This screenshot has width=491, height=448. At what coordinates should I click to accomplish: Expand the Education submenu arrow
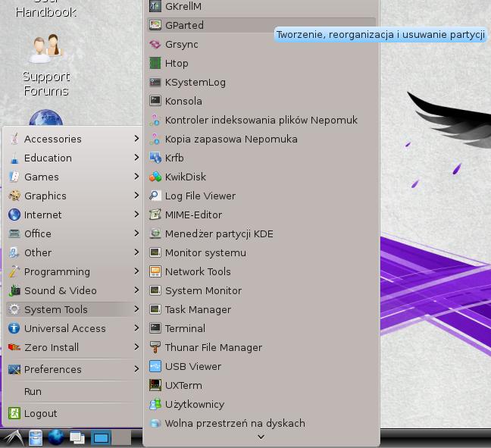pos(136,157)
